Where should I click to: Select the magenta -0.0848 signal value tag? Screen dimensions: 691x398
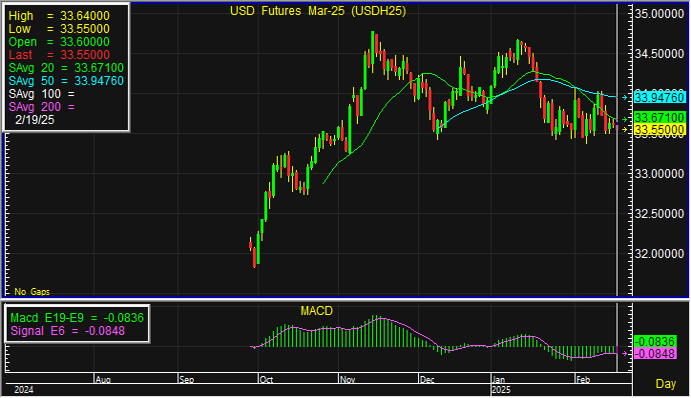tap(655, 353)
